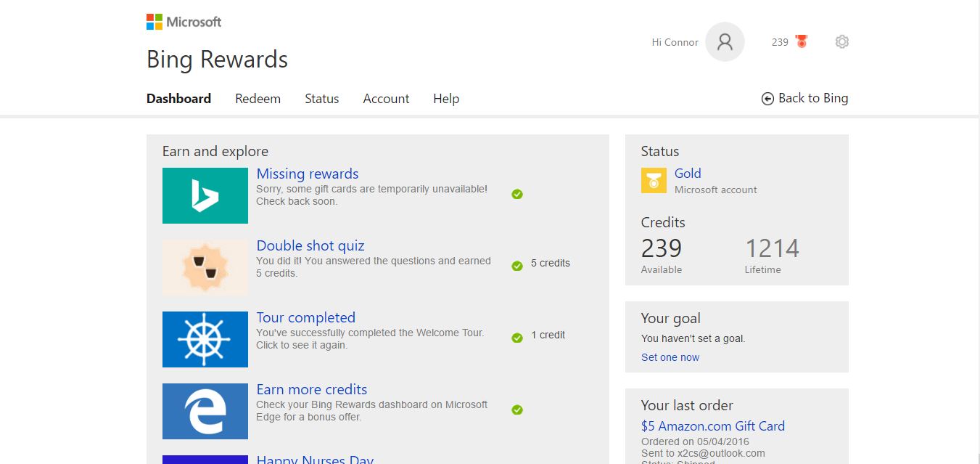Click the green checkmark next to Missing rewards

pos(517,194)
